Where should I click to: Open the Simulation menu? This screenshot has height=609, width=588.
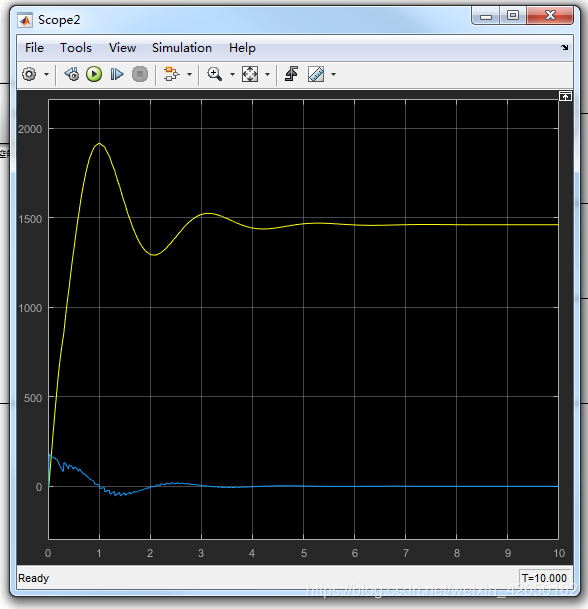pos(182,48)
